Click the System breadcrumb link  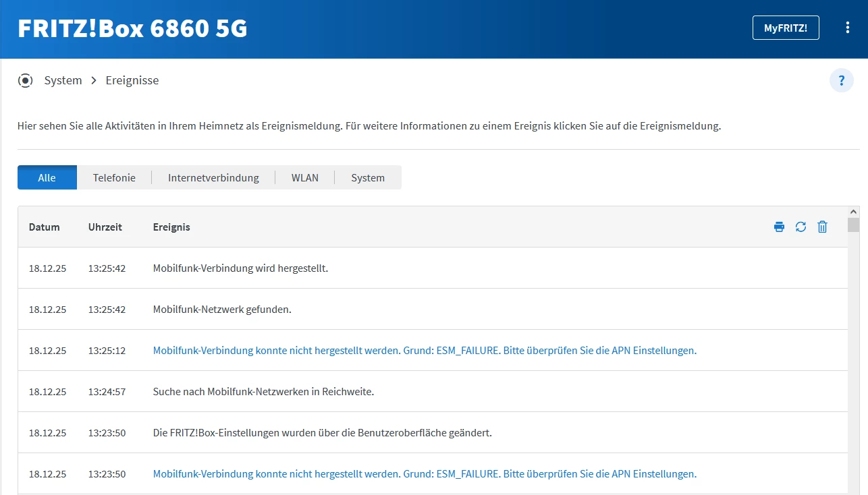coord(63,81)
